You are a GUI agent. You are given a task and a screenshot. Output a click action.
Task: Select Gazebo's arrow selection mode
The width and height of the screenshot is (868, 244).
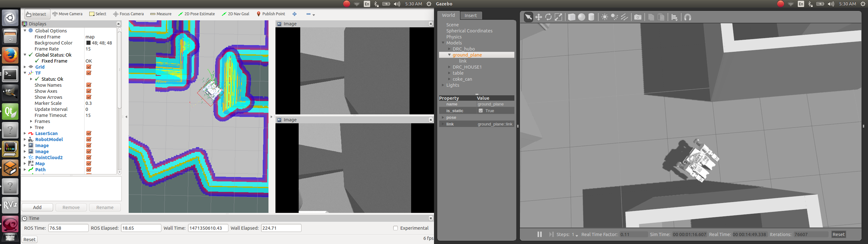point(528,17)
